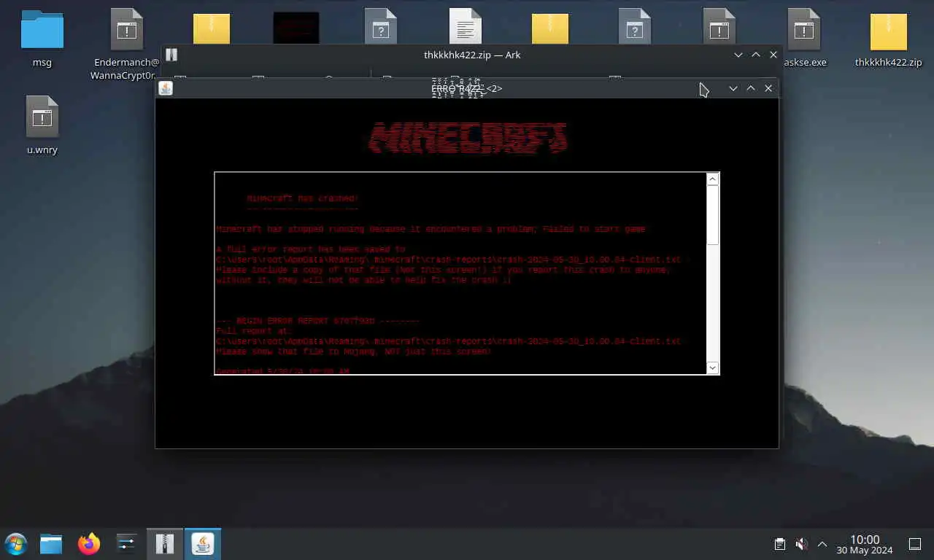The width and height of the screenshot is (934, 560).
Task: Click the 'Minecraft has crashed!' heading text
Action: click(302, 198)
